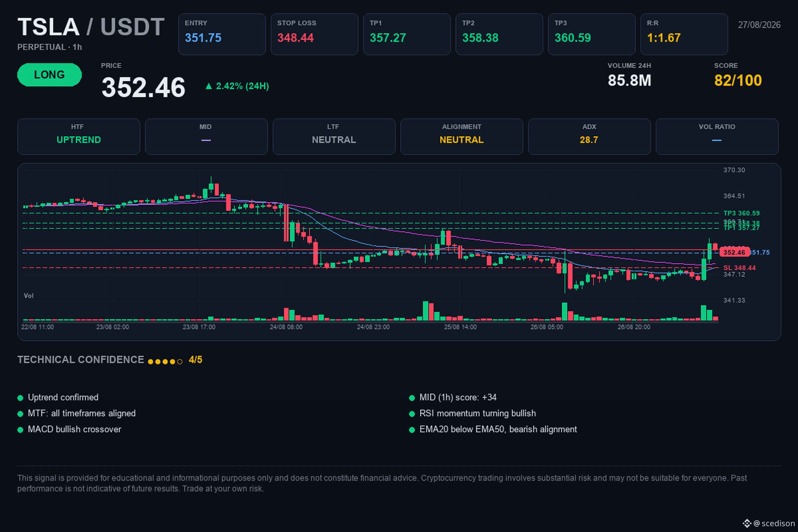The image size is (798, 532).
Task: Click the large 352.46 price under PRICE
Action: click(x=144, y=87)
